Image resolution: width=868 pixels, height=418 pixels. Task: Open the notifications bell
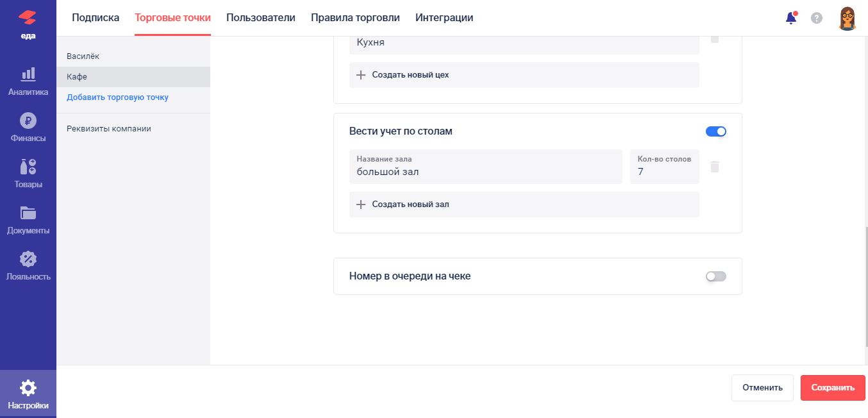point(791,18)
